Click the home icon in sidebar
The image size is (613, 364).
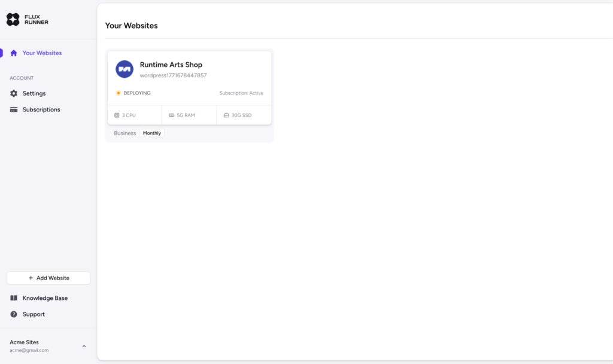tap(14, 53)
